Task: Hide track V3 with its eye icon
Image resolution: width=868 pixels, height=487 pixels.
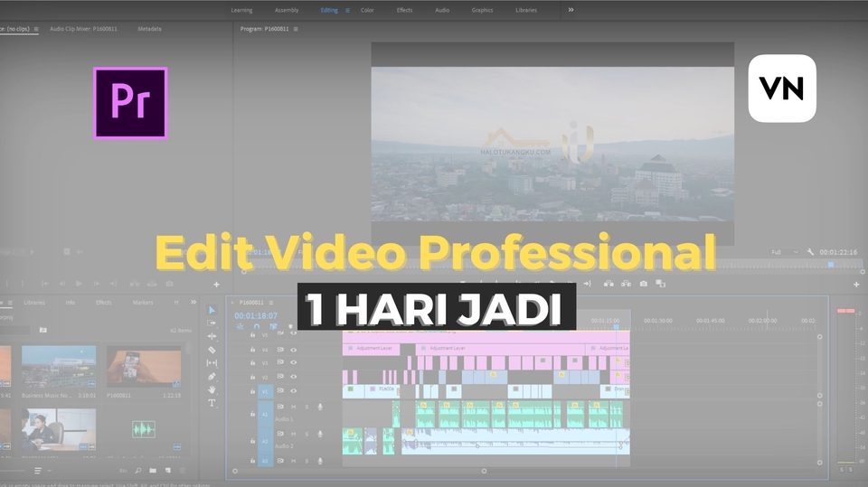Action: pos(293,362)
